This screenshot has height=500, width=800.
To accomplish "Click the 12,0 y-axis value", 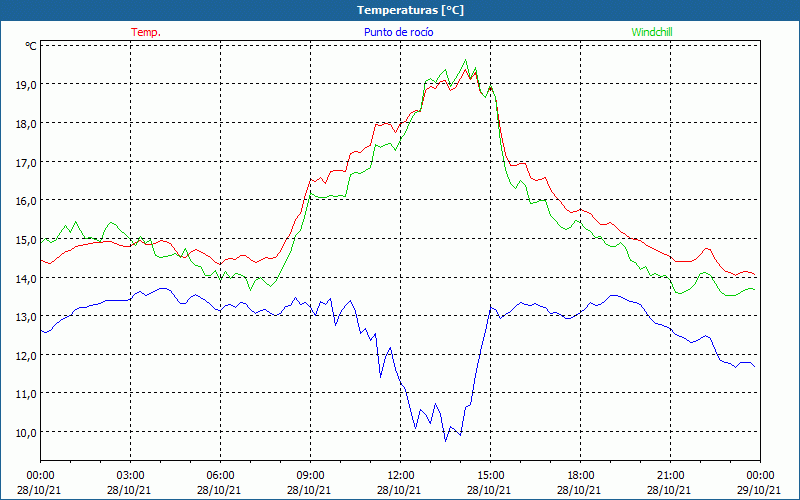I will pyautogui.click(x=26, y=355).
